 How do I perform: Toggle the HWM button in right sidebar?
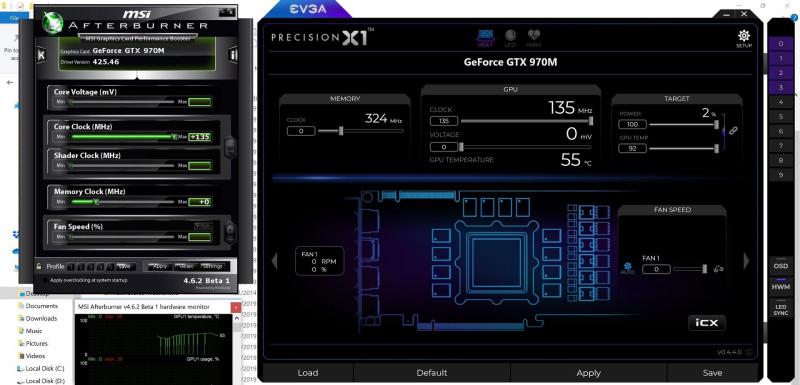click(781, 287)
